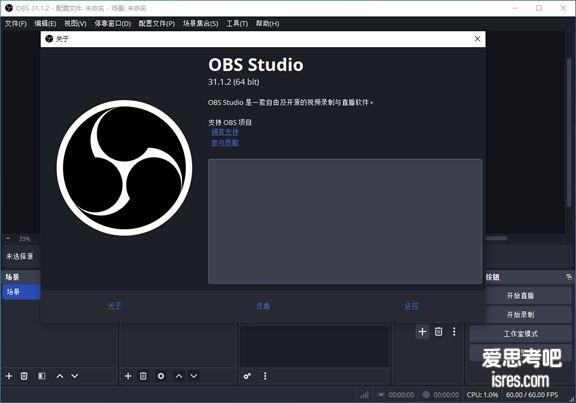The image size is (576, 403).
Task: Open scene filters icon in Scenes dock
Action: [x=42, y=376]
